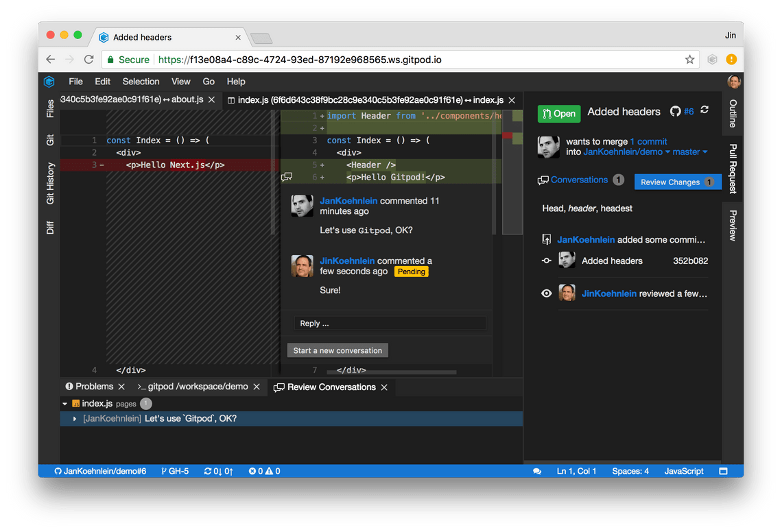Click Start a new conversation button
782x532 pixels.
[337, 350]
